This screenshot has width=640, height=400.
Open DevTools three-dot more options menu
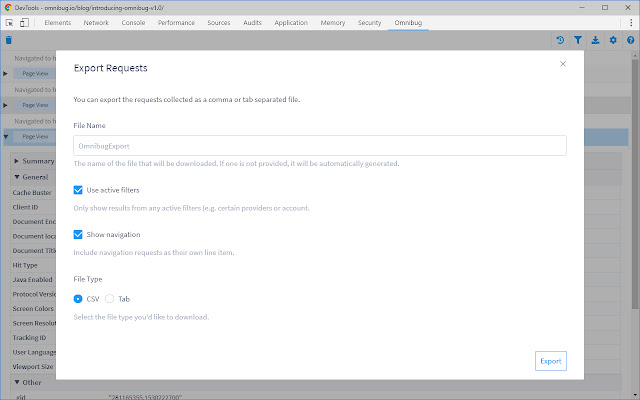point(631,23)
